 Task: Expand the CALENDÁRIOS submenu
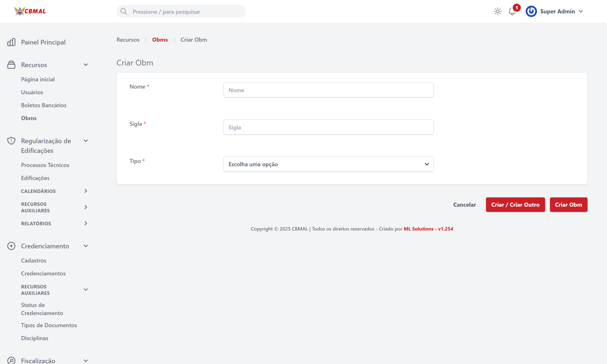point(86,191)
